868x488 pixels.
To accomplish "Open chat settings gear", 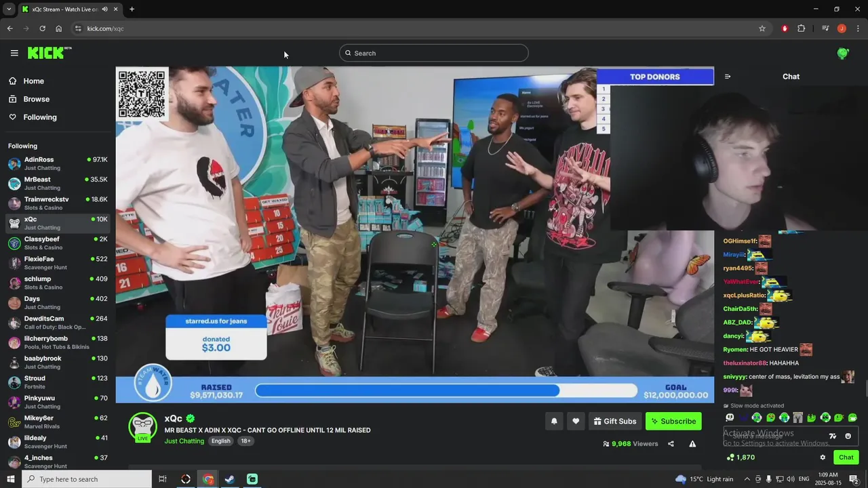I will (823, 457).
